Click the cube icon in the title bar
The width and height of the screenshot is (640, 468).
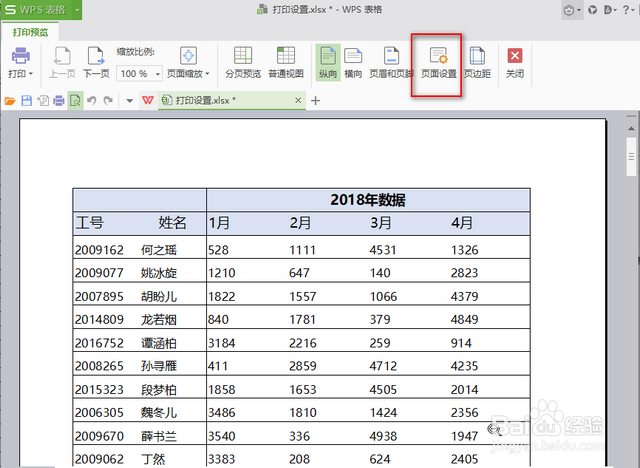point(592,10)
